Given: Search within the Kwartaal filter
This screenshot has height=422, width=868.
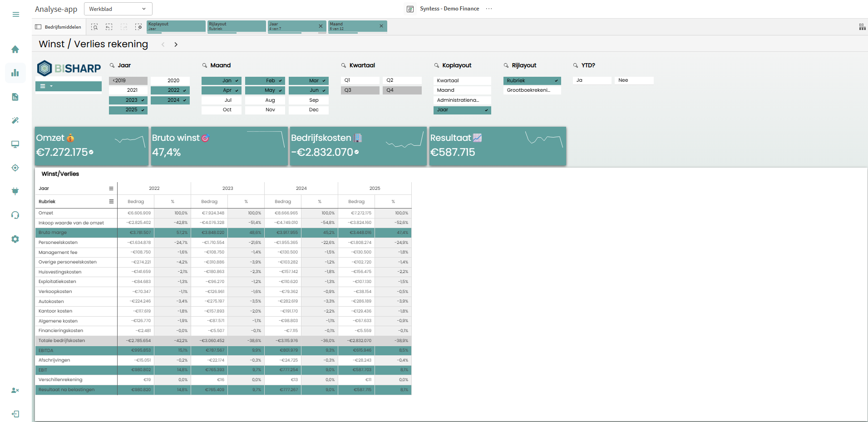Looking at the screenshot, I should [344, 65].
